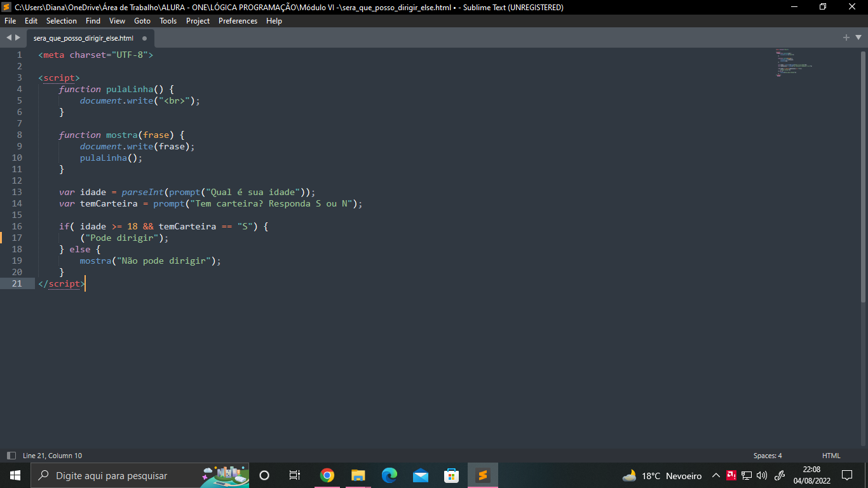This screenshot has width=868, height=488.
Task: Show hidden system tray icons
Action: point(715,475)
